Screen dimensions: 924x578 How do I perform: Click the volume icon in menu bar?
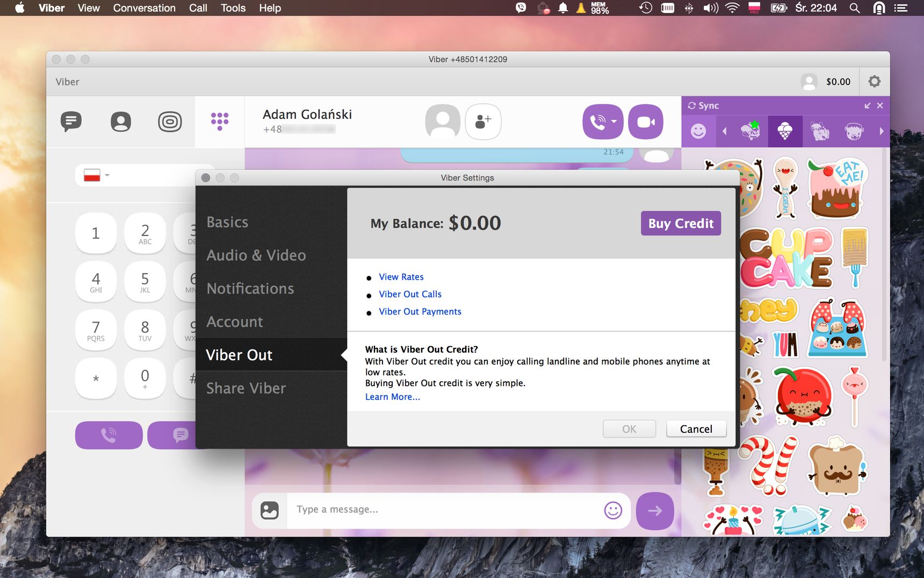click(711, 8)
